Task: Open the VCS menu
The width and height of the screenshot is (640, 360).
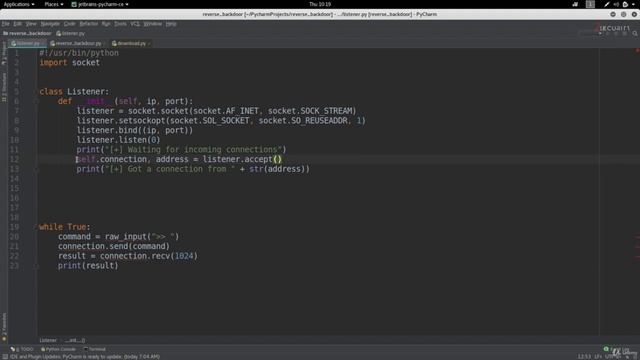Action: [135, 24]
